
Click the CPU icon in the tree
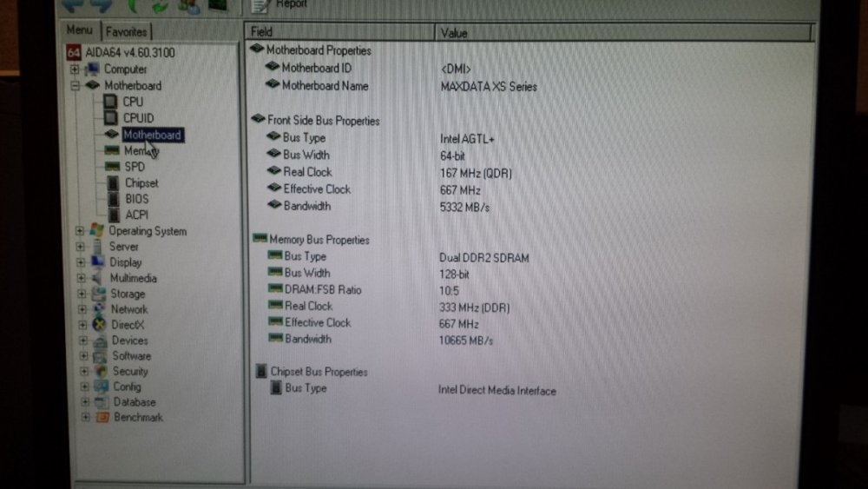[x=110, y=102]
